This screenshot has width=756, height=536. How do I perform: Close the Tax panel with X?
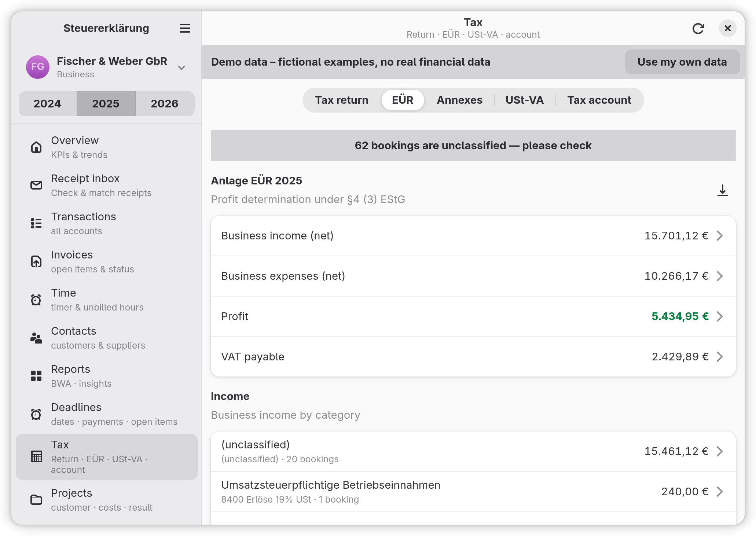(x=728, y=28)
